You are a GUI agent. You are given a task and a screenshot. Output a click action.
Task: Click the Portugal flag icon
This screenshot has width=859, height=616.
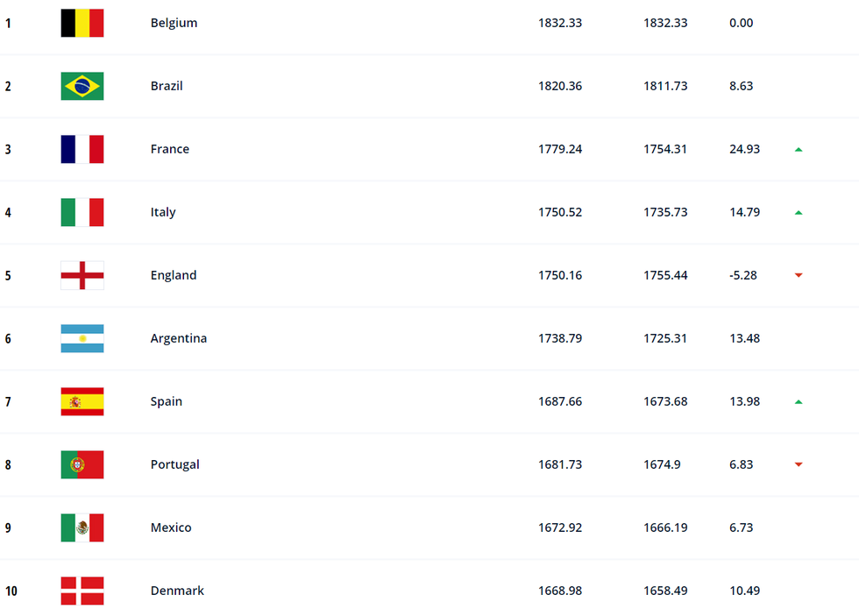(x=82, y=464)
